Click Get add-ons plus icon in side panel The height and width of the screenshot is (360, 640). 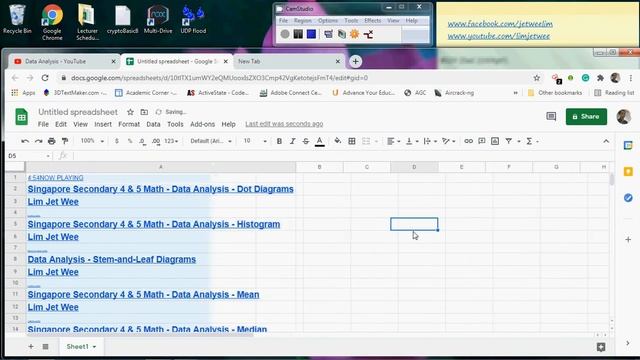628,240
